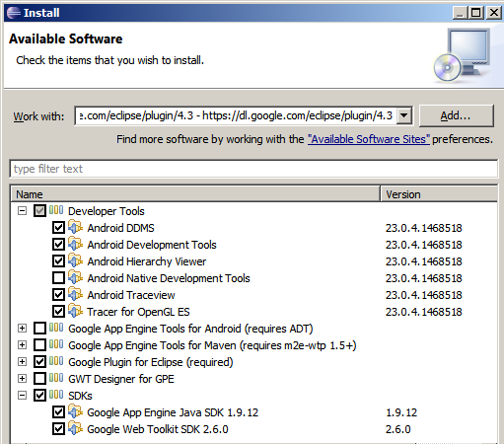Screen dimensions: 504x444
Task: Check Google App Engine Tools for Android
Action: click(x=39, y=329)
